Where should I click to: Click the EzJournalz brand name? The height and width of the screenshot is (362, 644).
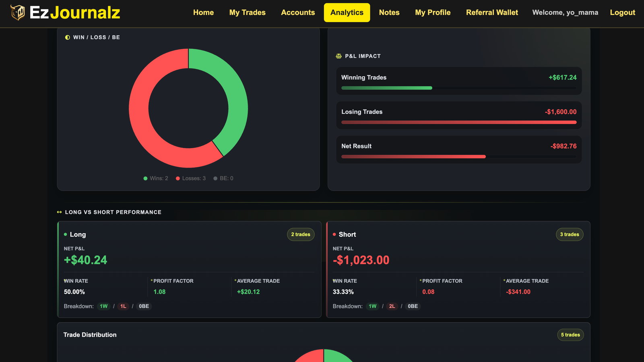[75, 12]
